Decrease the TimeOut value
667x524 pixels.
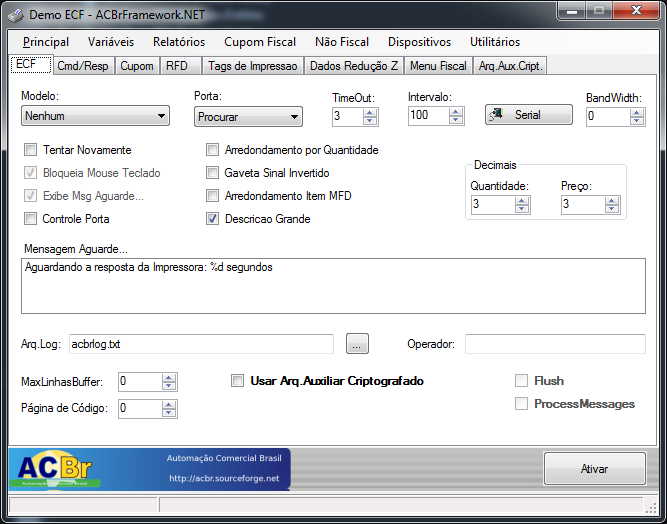(x=370, y=121)
